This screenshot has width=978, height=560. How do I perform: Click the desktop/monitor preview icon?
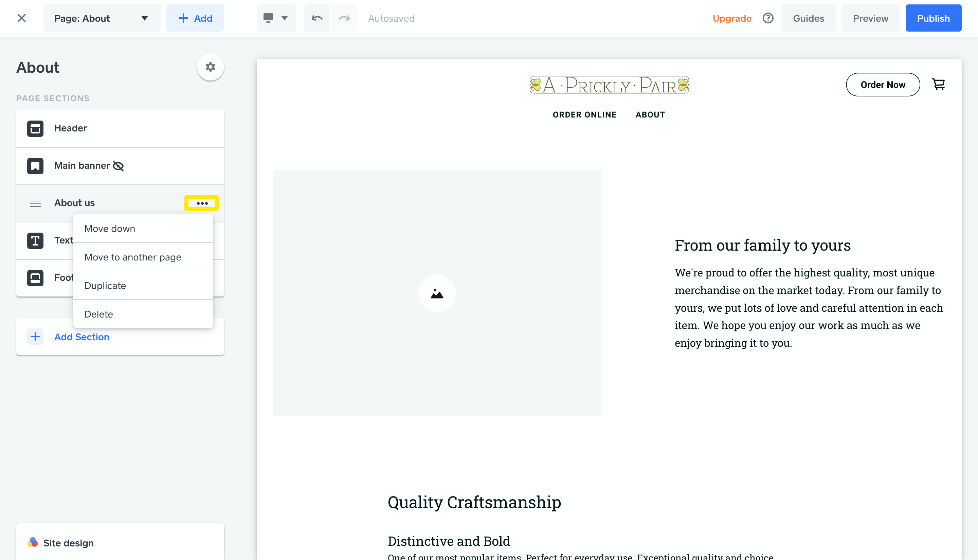[x=268, y=18]
